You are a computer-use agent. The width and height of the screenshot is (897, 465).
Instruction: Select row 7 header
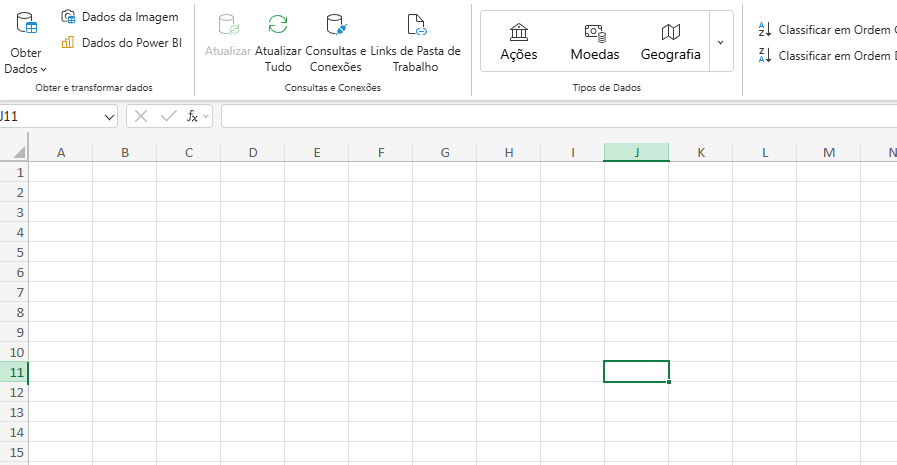[x=14, y=292]
